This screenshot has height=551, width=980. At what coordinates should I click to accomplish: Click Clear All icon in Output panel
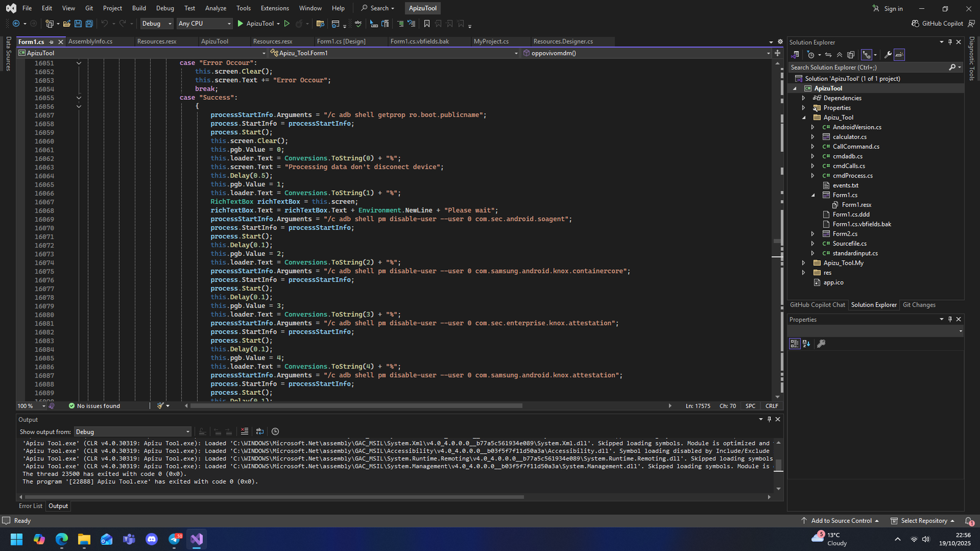[244, 432]
